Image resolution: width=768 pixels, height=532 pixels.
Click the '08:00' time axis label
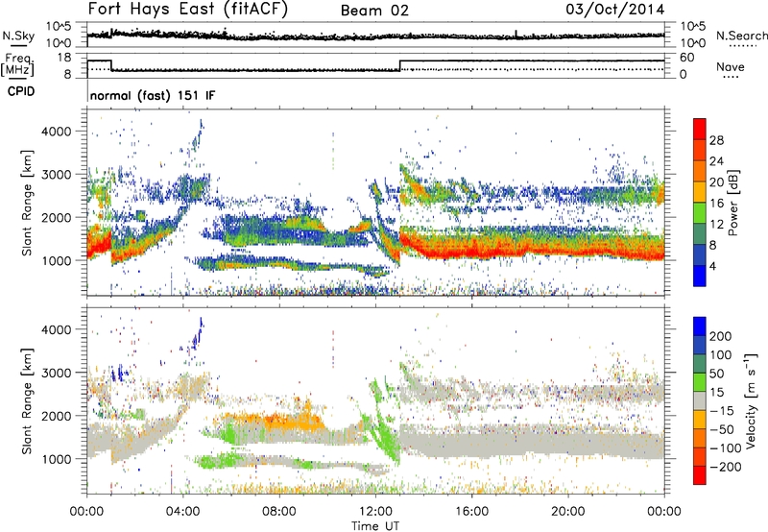(279, 512)
